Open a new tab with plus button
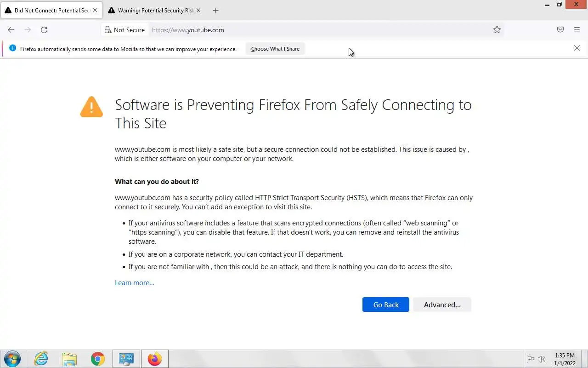 [216, 11]
